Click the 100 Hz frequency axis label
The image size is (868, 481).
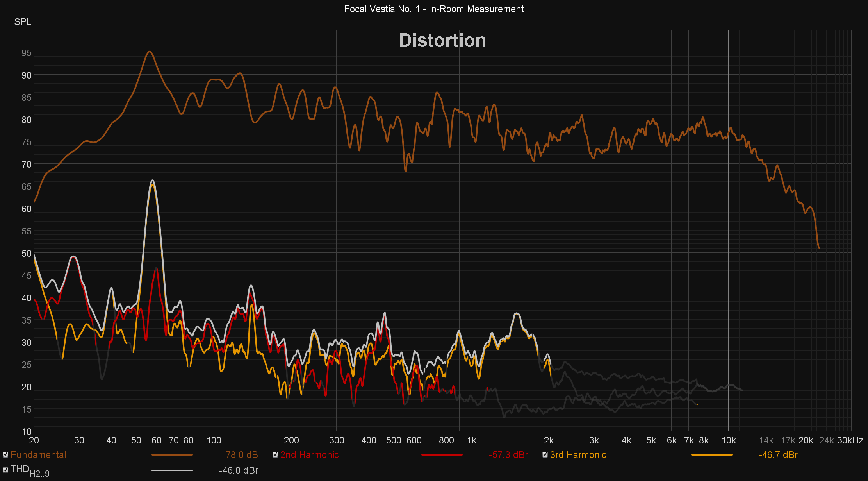214,440
